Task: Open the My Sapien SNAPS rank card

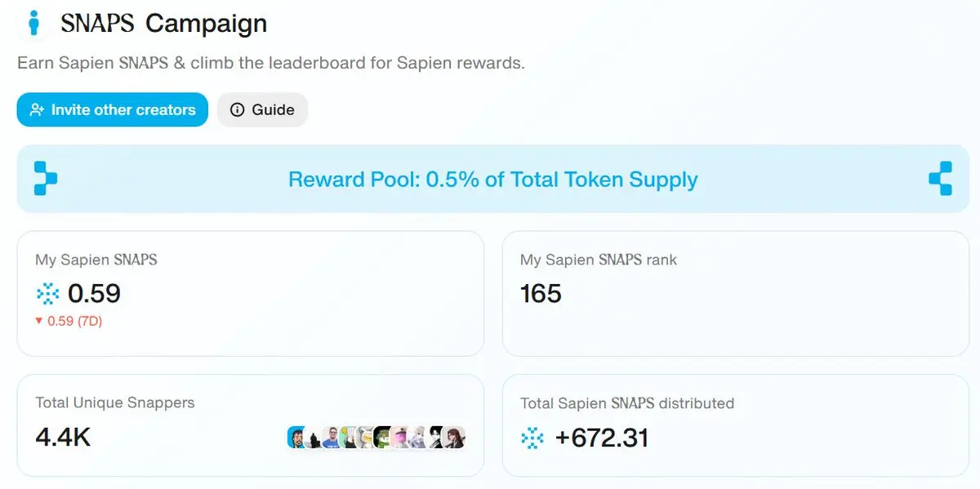Action: pos(735,293)
